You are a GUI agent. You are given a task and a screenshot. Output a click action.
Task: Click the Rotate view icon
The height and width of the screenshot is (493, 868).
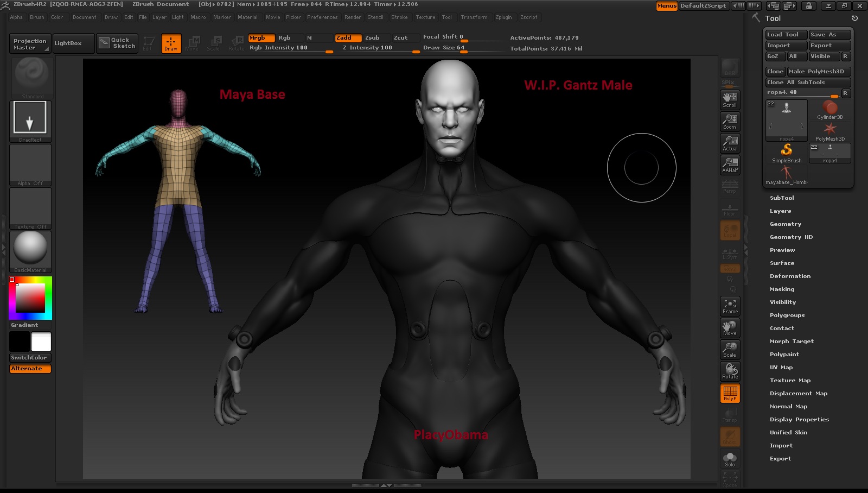[730, 371]
